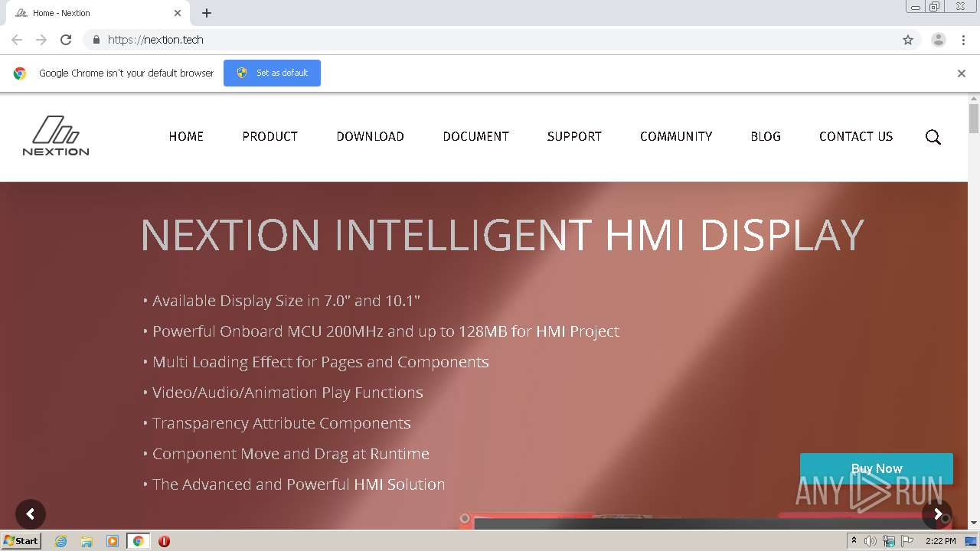Viewport: 980px width, 551px height.
Task: Dismiss the default browser notification bar
Action: 962,73
